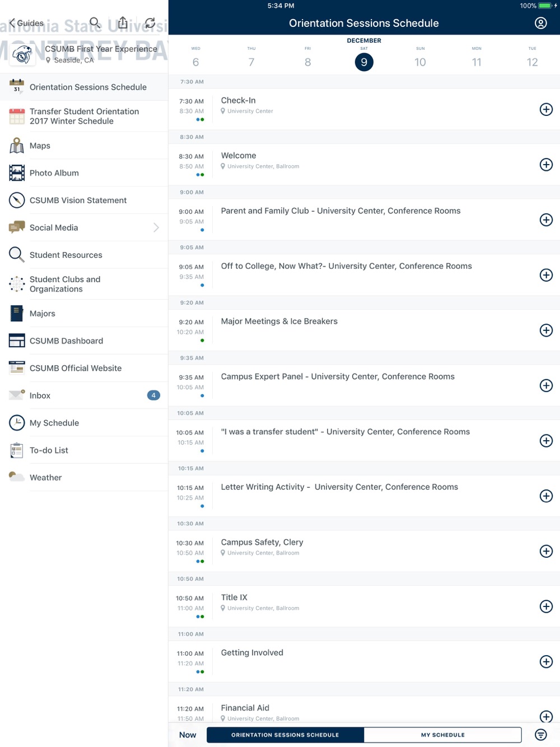Open the filter icon at bottom right

(x=541, y=735)
